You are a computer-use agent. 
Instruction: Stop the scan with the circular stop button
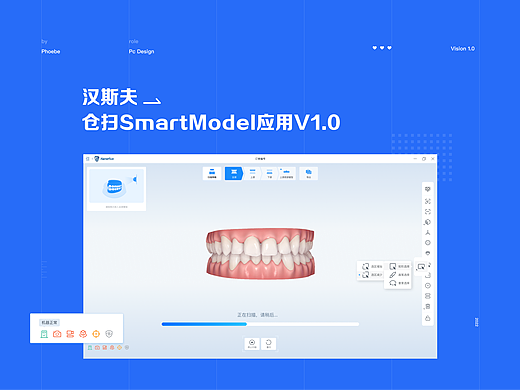(x=252, y=343)
